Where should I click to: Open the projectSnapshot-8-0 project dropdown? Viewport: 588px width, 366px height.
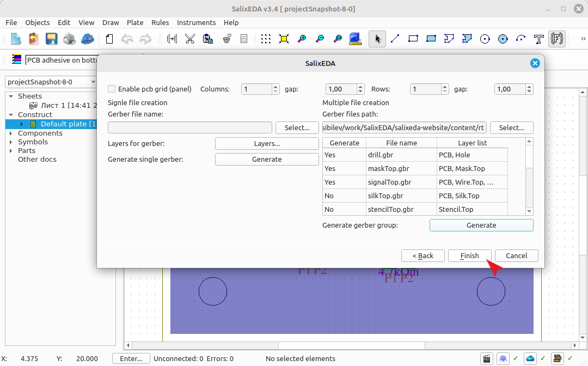coord(51,82)
